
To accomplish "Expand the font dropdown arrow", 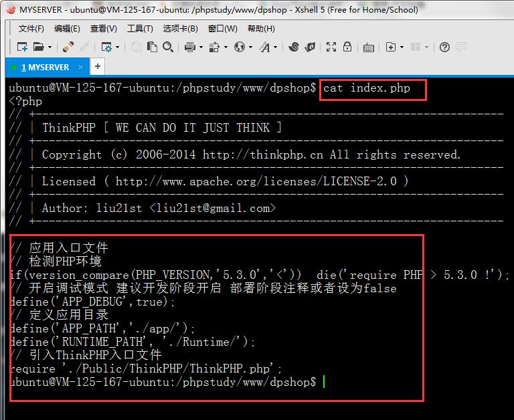I will point(275,47).
